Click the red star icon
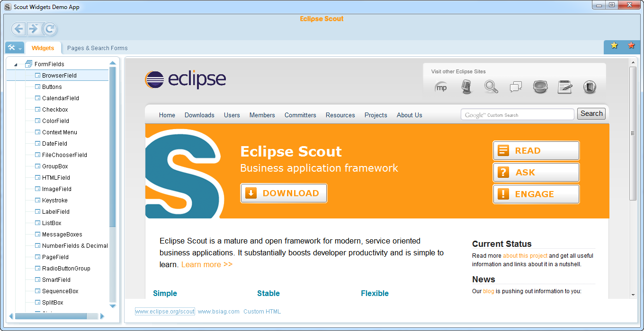The image size is (644, 331). point(631,45)
